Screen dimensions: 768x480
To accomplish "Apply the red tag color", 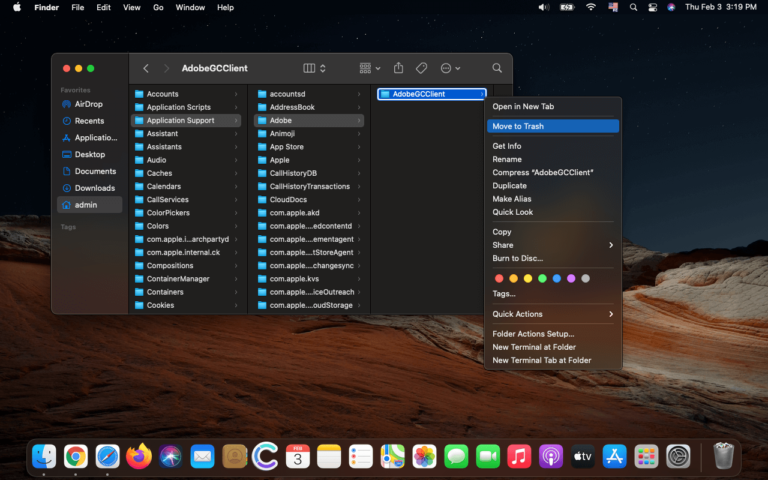I will point(499,278).
